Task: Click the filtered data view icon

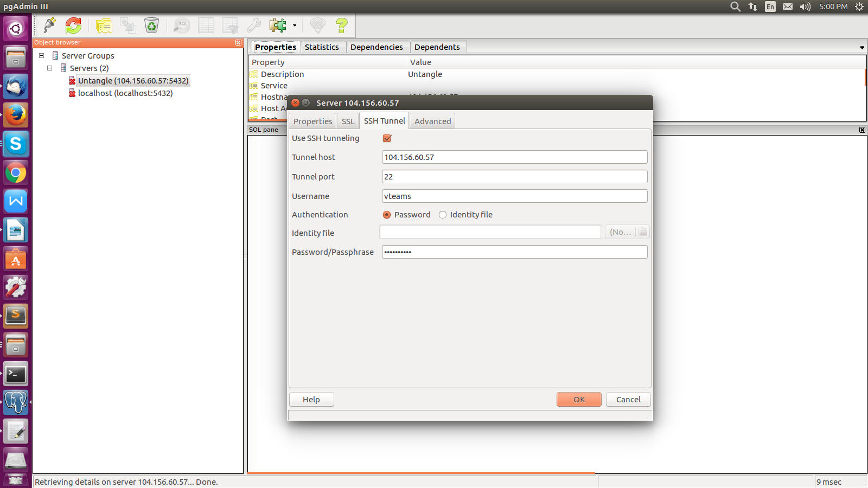Action: click(230, 25)
